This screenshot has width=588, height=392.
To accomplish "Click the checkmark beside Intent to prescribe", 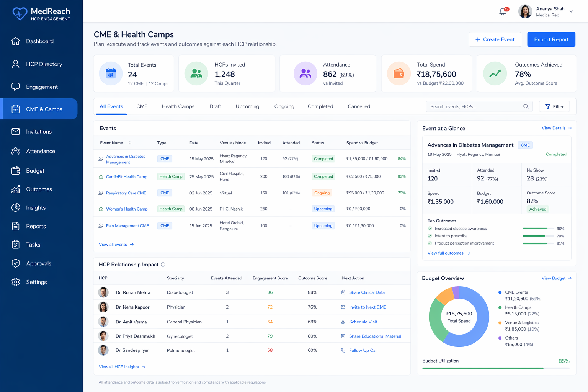I will coord(430,236).
